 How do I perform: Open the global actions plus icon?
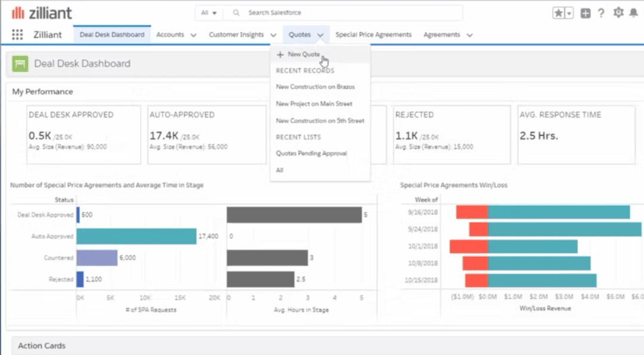pyautogui.click(x=585, y=13)
